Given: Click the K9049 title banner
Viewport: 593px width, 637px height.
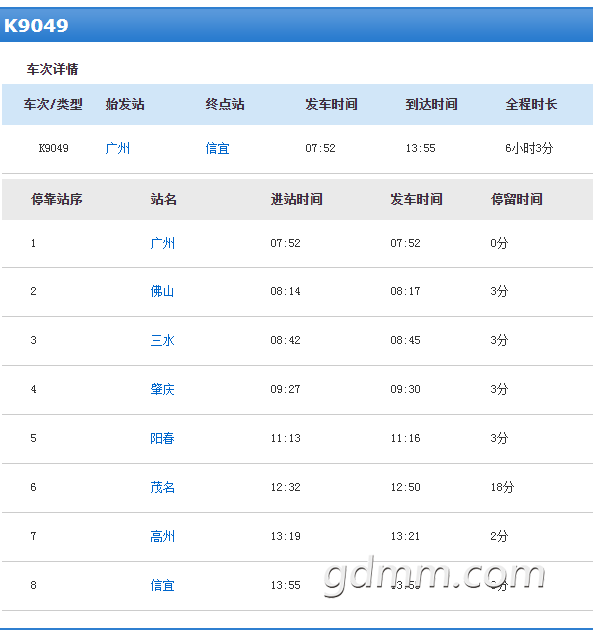Looking at the screenshot, I should point(296,25).
